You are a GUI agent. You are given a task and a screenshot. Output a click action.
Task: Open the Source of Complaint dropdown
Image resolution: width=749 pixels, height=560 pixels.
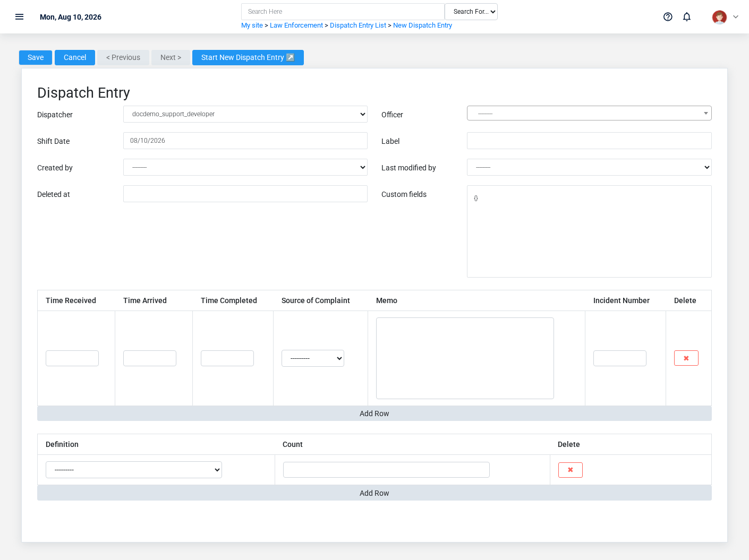point(313,358)
